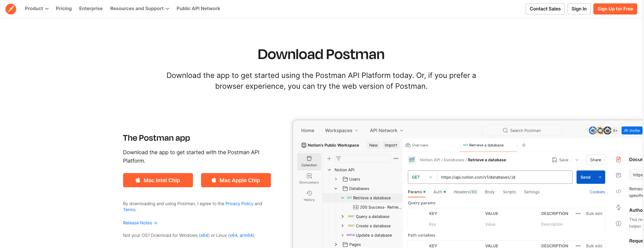Expand the Users folder

pyautogui.click(x=336, y=179)
